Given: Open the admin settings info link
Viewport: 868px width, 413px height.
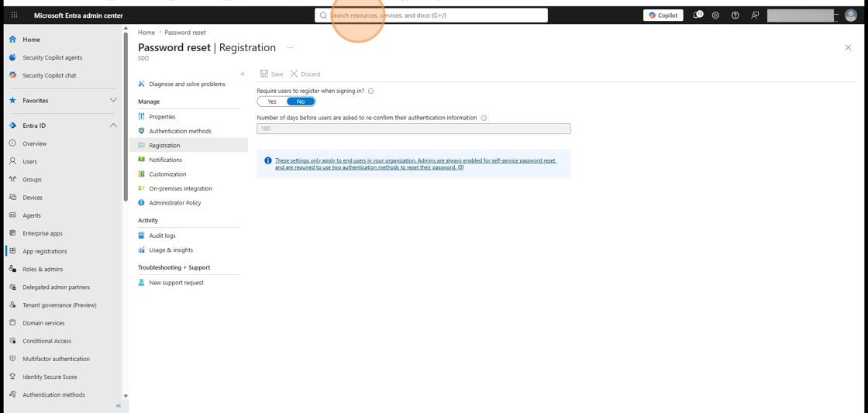Looking at the screenshot, I should click(x=415, y=163).
